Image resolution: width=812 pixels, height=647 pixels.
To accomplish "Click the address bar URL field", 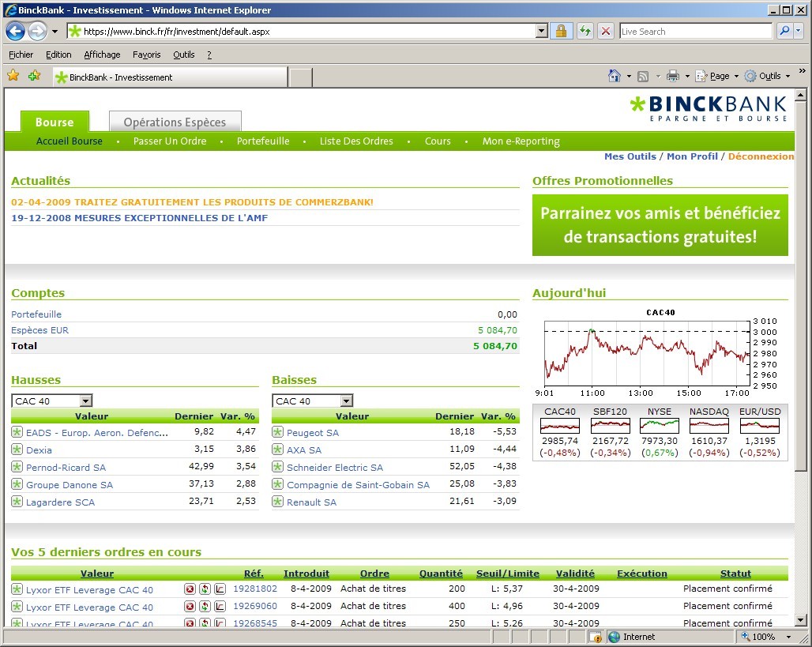I will (308, 31).
